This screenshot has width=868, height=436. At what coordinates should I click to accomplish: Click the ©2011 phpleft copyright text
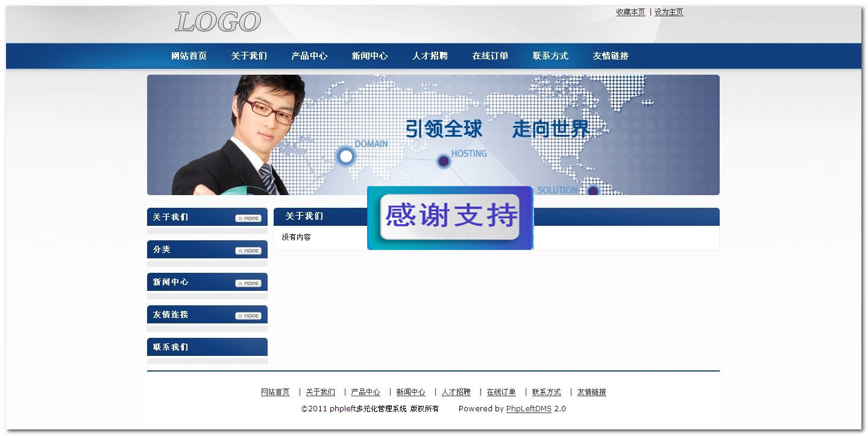(370, 409)
